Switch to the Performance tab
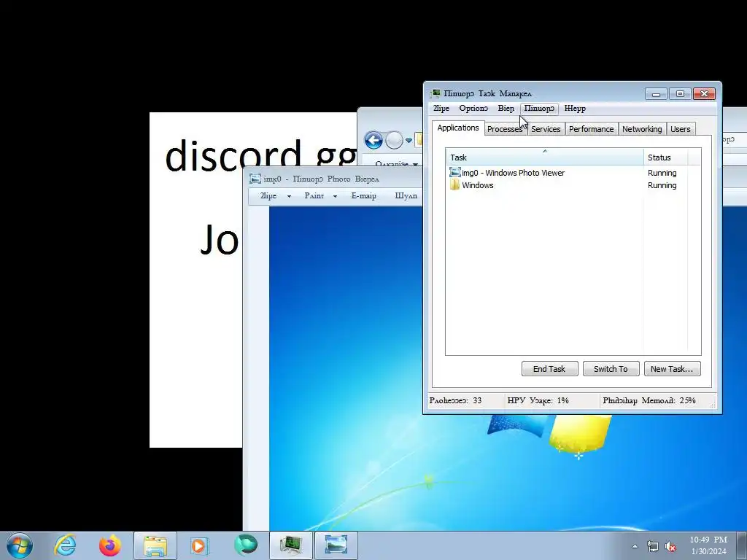 [x=591, y=129]
